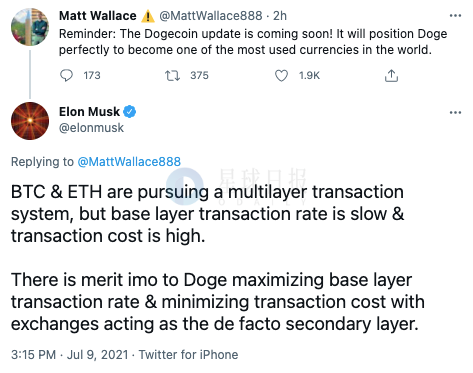The image size is (473, 373).
Task: Click @MattWallace888 in the Replying to line
Action: [129, 162]
